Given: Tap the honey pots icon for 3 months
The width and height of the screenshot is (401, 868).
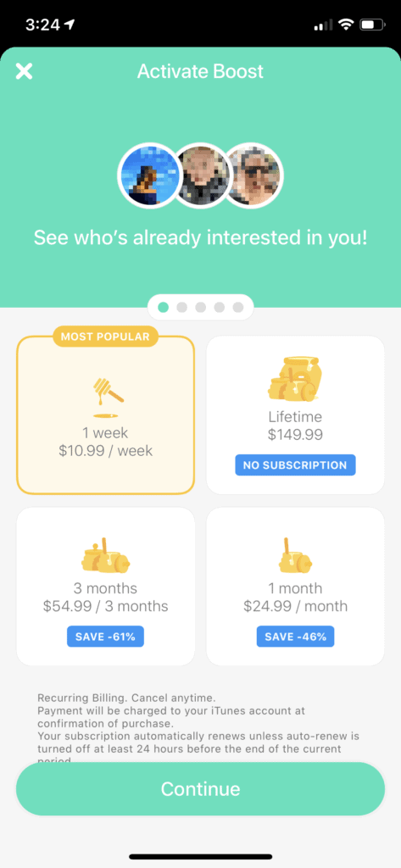Looking at the screenshot, I should pos(106,554).
